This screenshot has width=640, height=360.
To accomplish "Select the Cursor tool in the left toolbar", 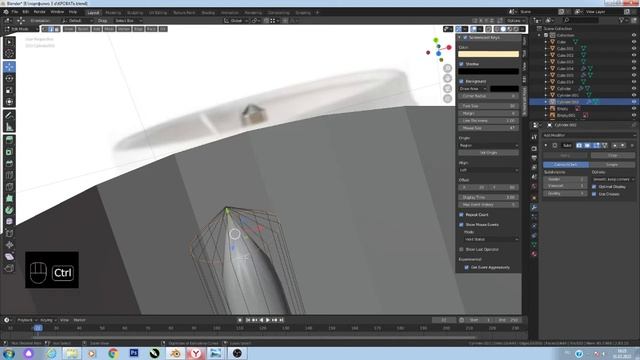I will click(x=9, y=53).
